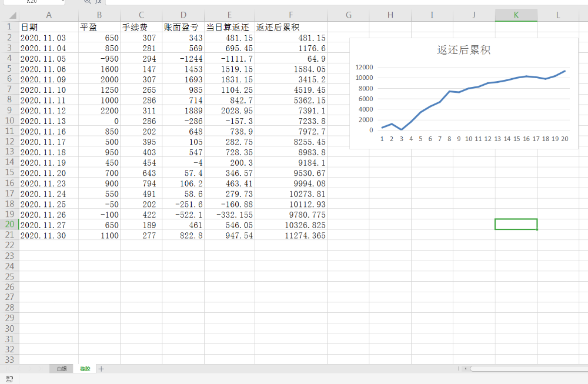588x384 pixels.
Task: Select cell with value -1244
Action: (183, 59)
